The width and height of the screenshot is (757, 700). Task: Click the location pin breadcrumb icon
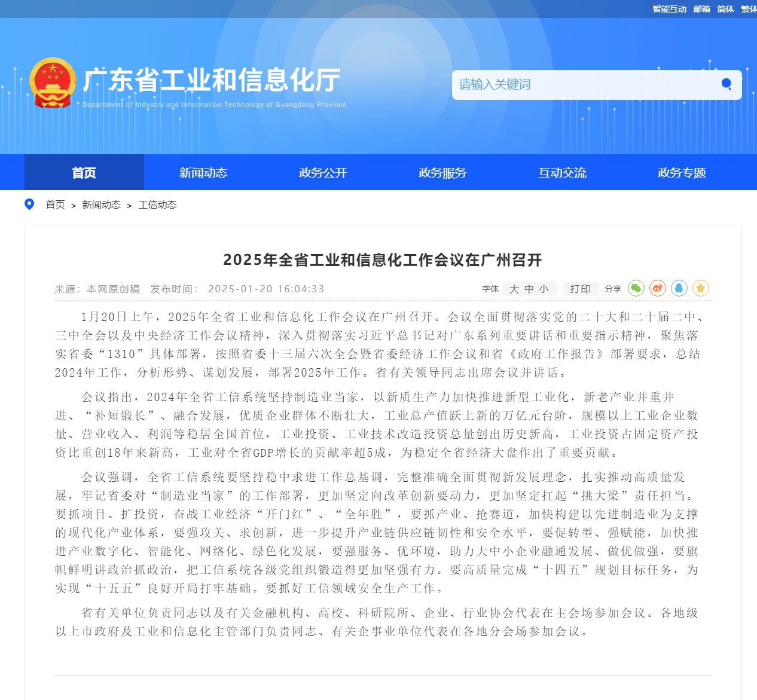(x=29, y=204)
